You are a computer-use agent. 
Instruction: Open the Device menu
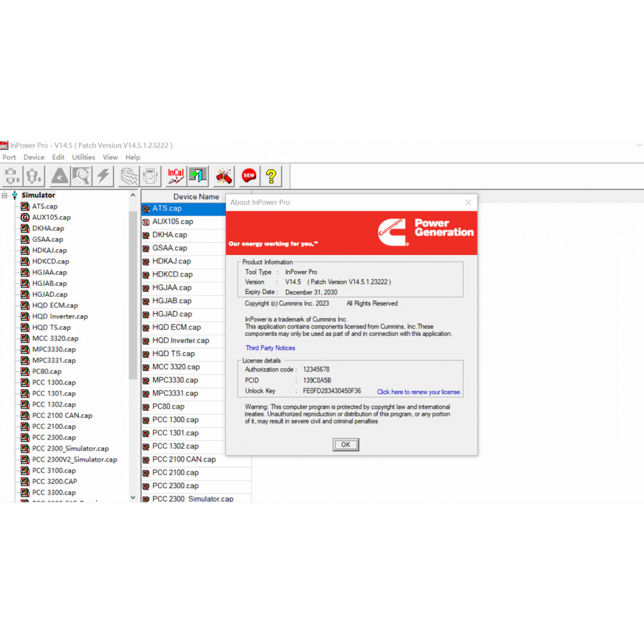point(34,157)
